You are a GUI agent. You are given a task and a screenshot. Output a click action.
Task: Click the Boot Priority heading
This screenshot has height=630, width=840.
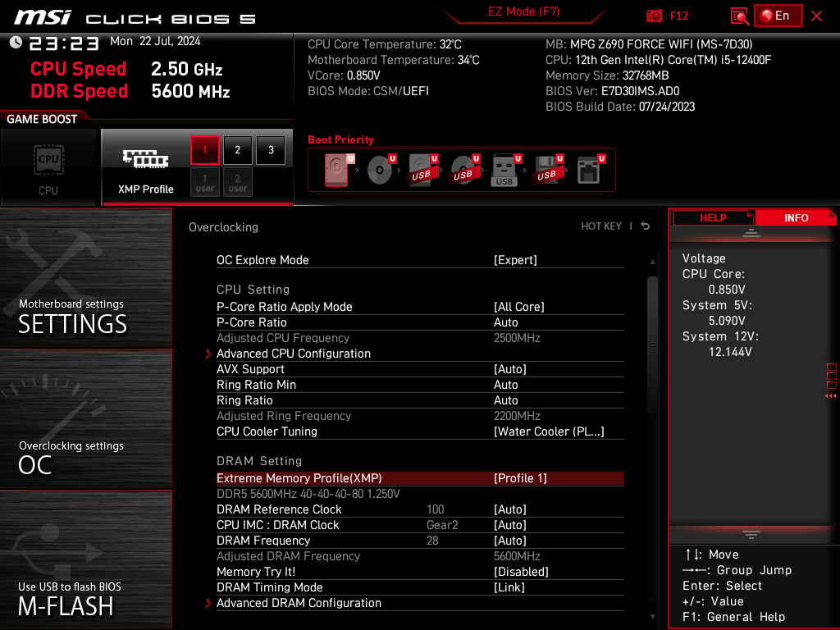(340, 139)
